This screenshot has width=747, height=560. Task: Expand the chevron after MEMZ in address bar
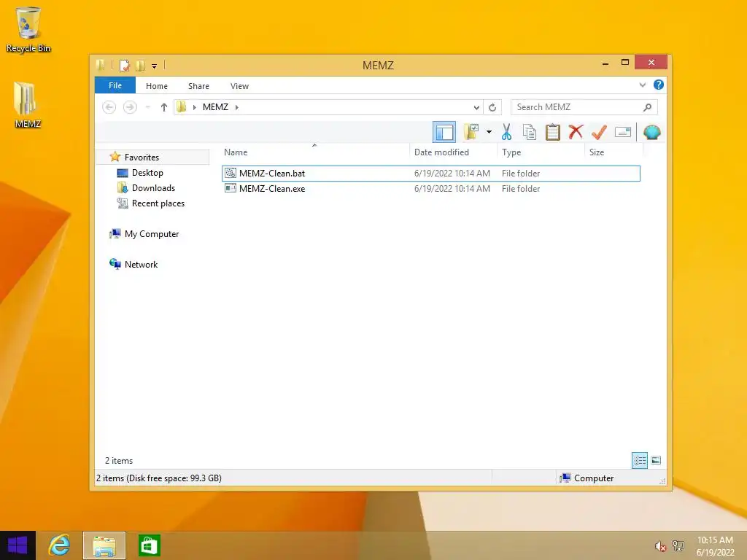(x=237, y=107)
